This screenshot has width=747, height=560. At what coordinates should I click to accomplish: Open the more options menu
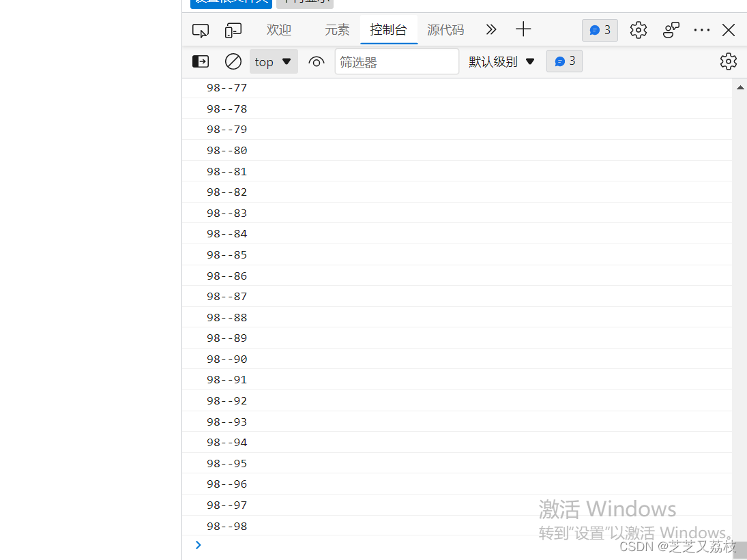pyautogui.click(x=701, y=30)
